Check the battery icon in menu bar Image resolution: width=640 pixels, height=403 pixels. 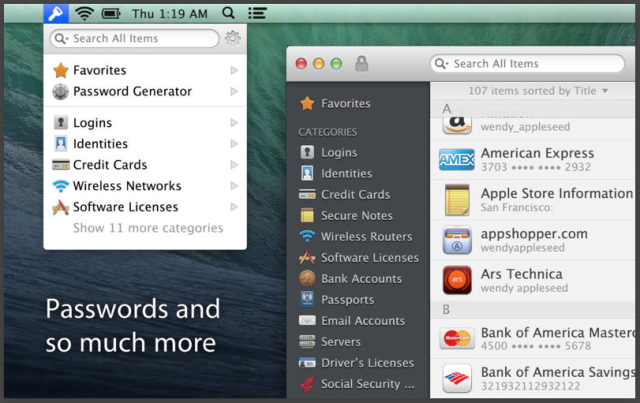click(111, 14)
